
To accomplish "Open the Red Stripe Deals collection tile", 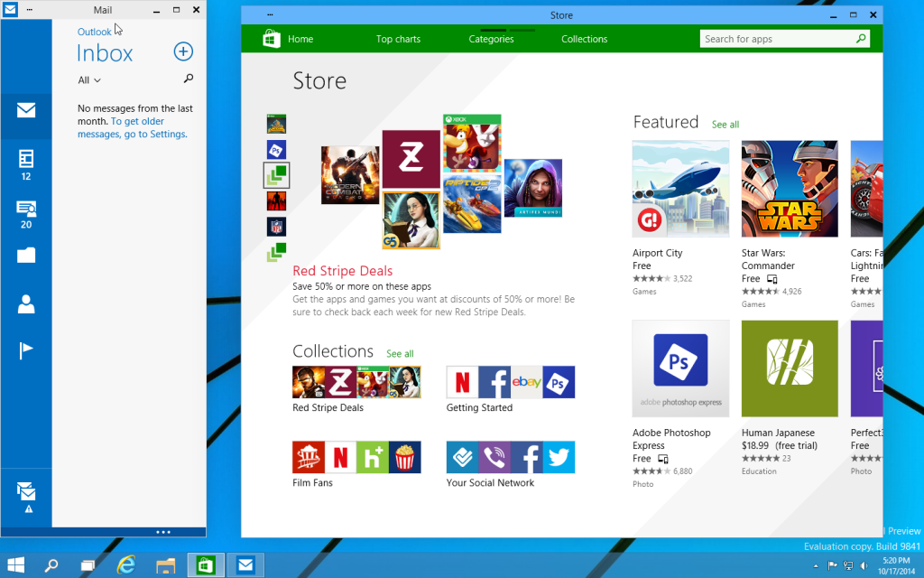I will [356, 381].
